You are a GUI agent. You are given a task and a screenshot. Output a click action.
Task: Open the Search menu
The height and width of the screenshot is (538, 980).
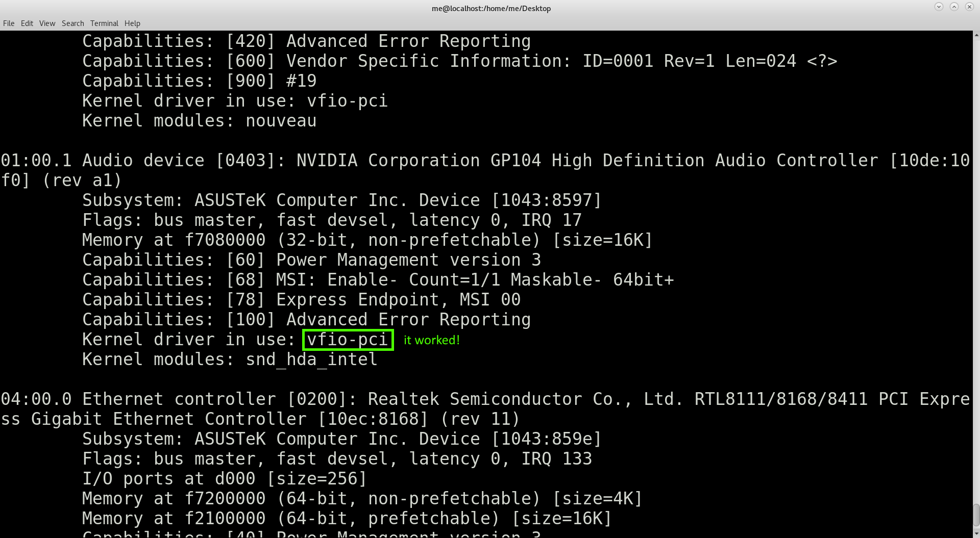click(72, 23)
